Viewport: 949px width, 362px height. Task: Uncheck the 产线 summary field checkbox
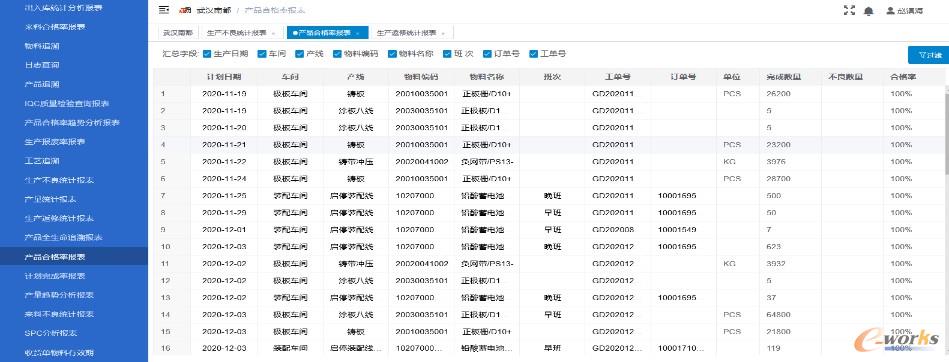tap(299, 53)
